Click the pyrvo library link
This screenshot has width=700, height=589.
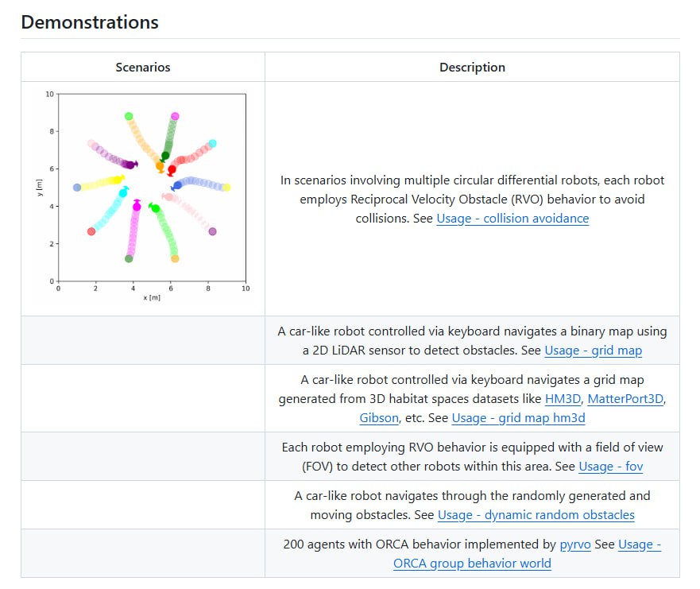point(575,544)
